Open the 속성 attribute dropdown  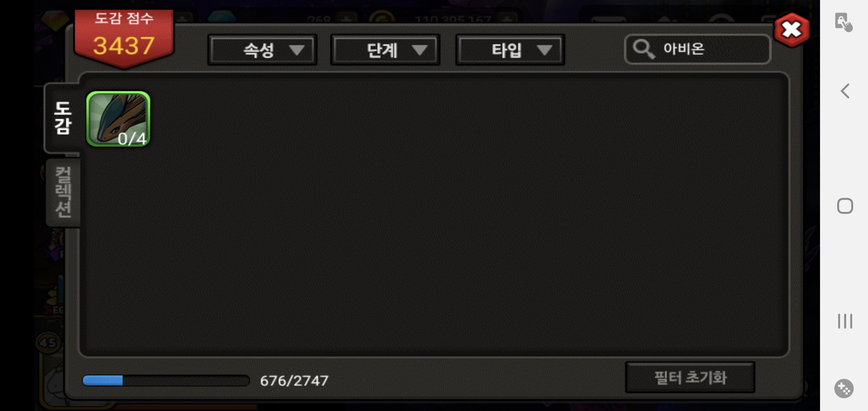262,50
